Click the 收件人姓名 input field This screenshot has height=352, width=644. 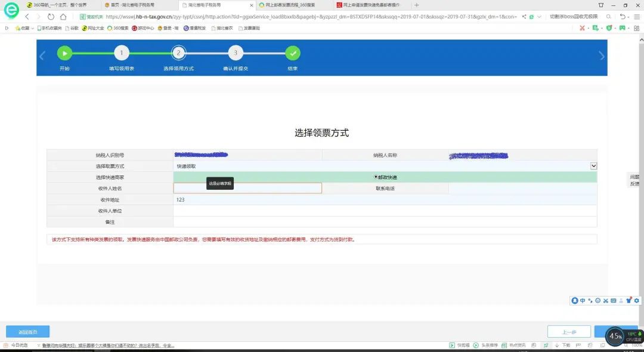tap(247, 188)
